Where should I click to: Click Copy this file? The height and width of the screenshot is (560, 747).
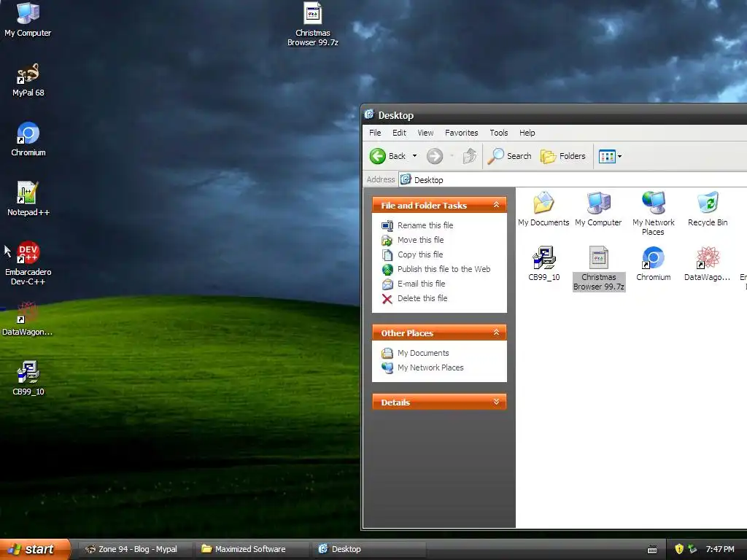tap(412, 254)
